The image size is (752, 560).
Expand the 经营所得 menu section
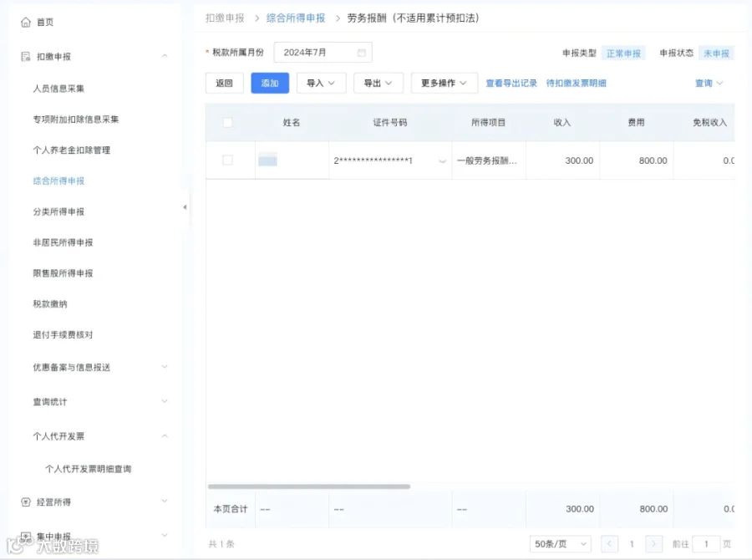coord(165,501)
